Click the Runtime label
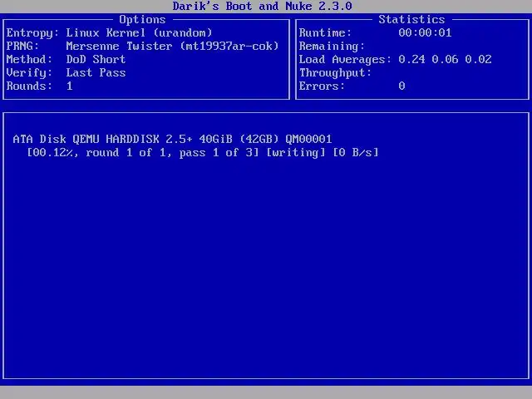 click(325, 33)
